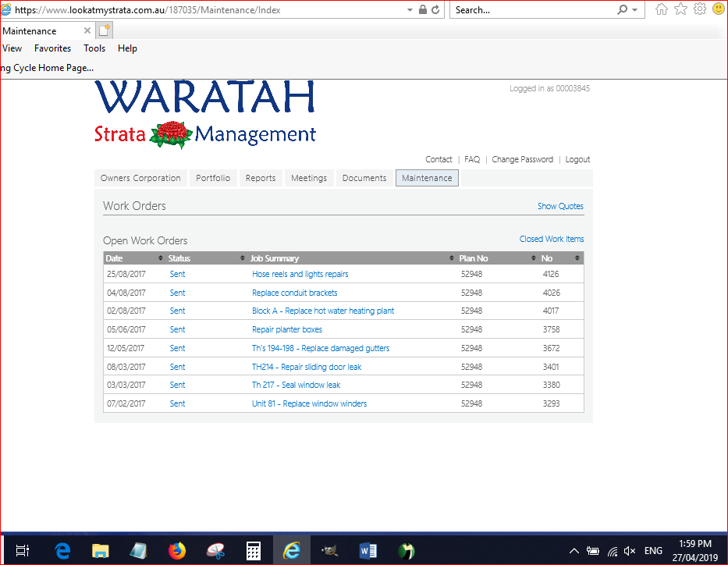Screen dimensions: 728x565
Task: Click the security padlock icon
Action: pyautogui.click(x=422, y=9)
